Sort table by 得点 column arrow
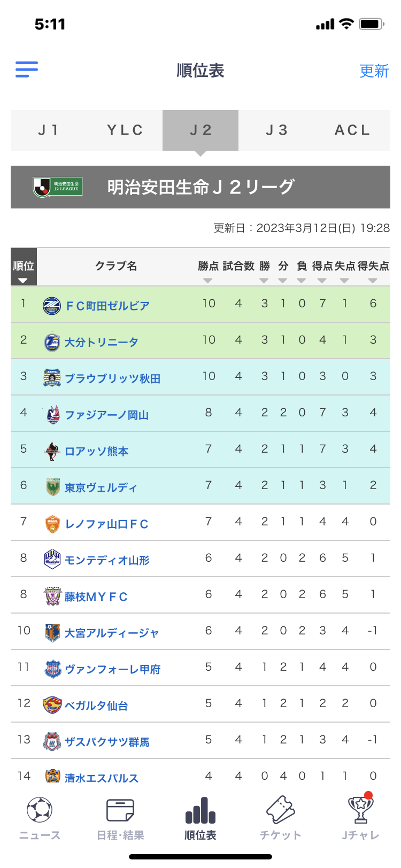401x868 pixels. 322,280
